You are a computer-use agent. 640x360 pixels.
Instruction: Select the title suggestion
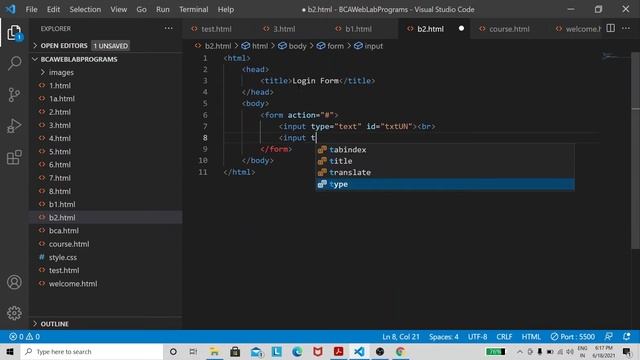tap(445, 161)
